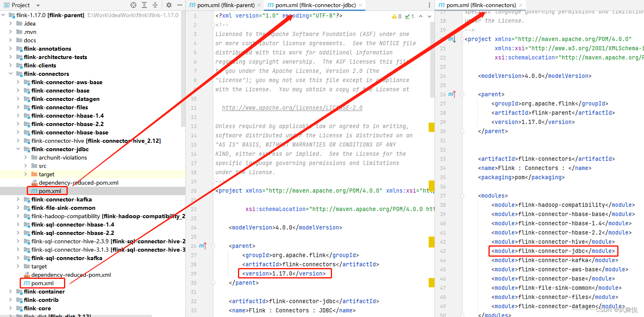
Task: Select flink-connector-hbase-2.2 in project tree
Action: click(67, 124)
